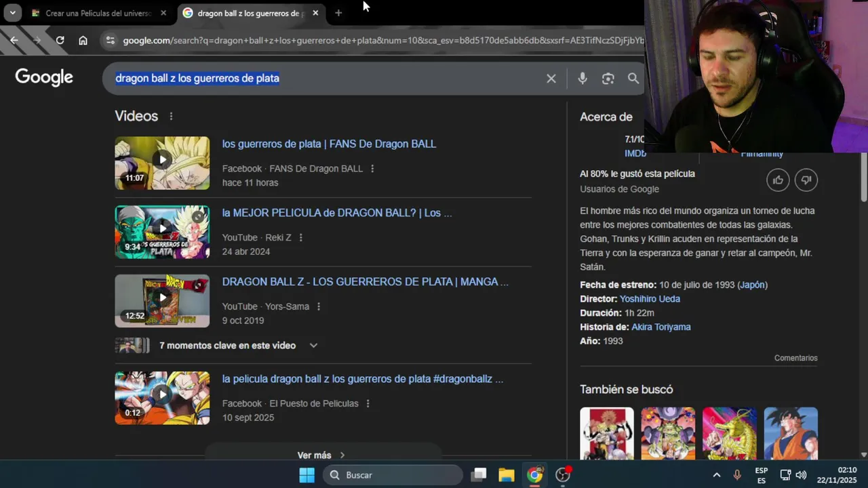Open first También se buscó poster

607,434
